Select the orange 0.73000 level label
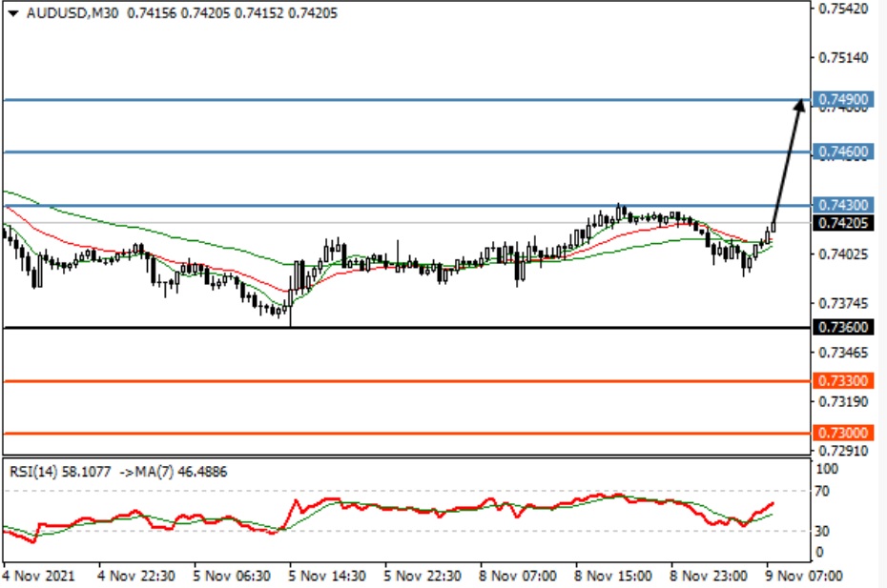This screenshot has width=887, height=588. click(843, 433)
